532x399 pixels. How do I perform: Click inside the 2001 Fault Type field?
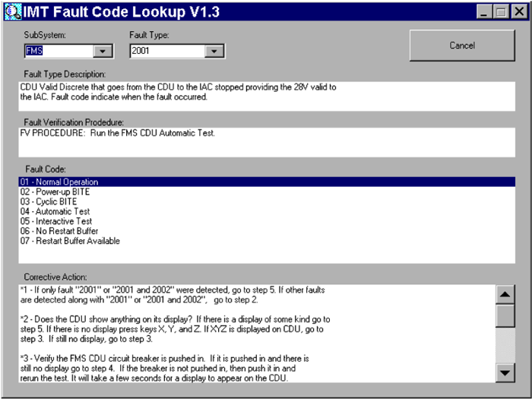pyautogui.click(x=166, y=51)
